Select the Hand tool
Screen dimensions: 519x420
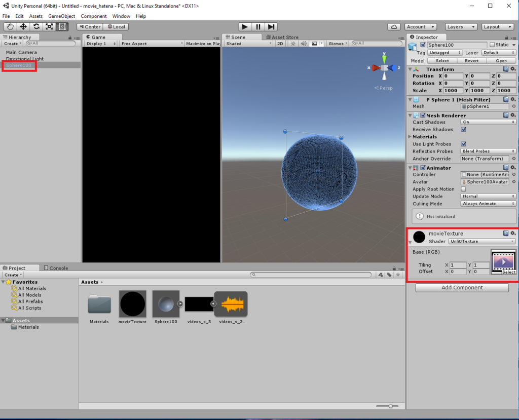pos(10,27)
